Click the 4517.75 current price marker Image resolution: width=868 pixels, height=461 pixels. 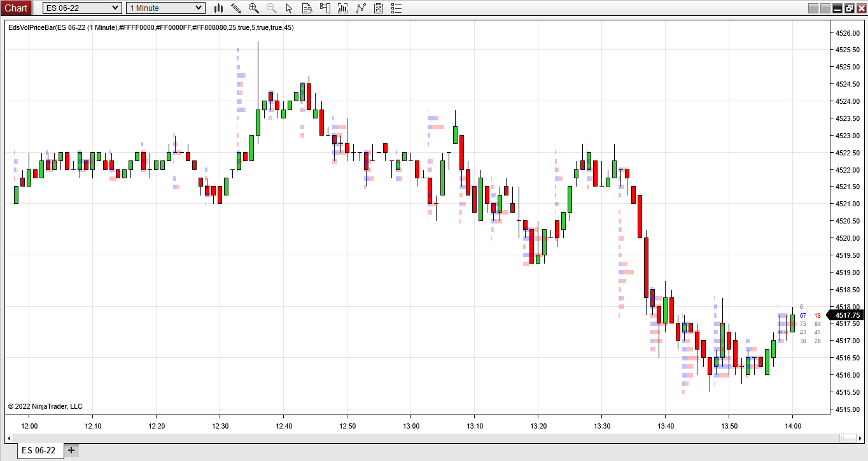(x=847, y=315)
